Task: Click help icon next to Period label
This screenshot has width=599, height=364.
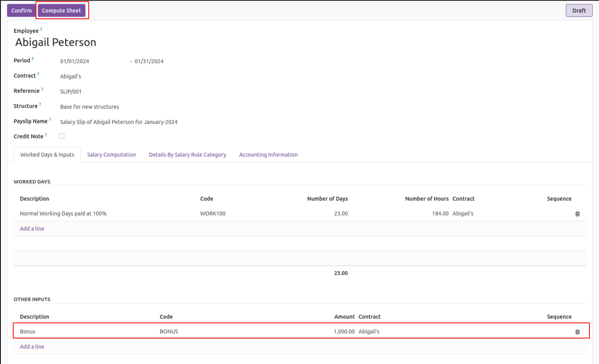Action: [33, 59]
